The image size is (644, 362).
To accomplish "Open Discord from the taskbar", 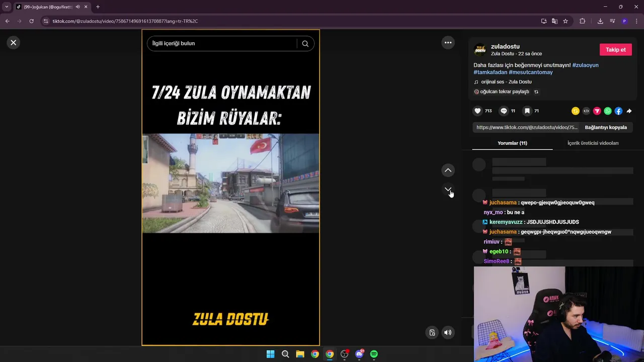I will 359,354.
